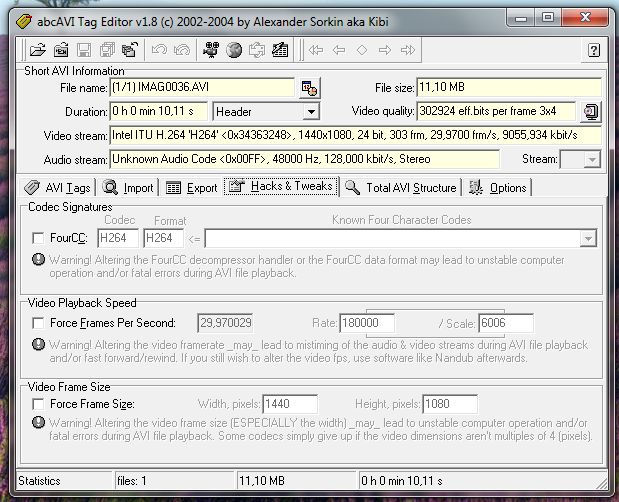The width and height of the screenshot is (619, 502).
Task: Click the notepad toolbar icon with the pencil
Action: pyautogui.click(x=280, y=50)
